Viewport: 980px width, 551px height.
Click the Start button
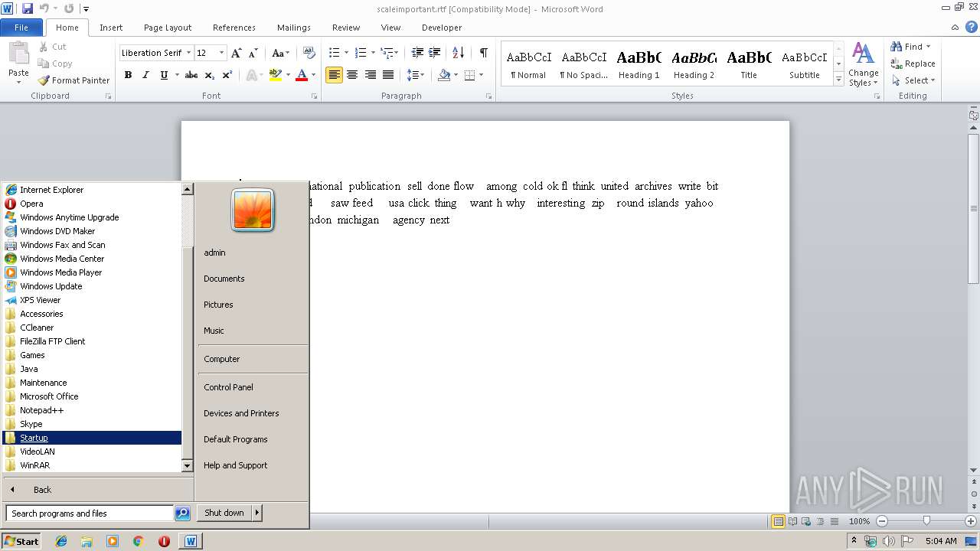pyautogui.click(x=21, y=541)
